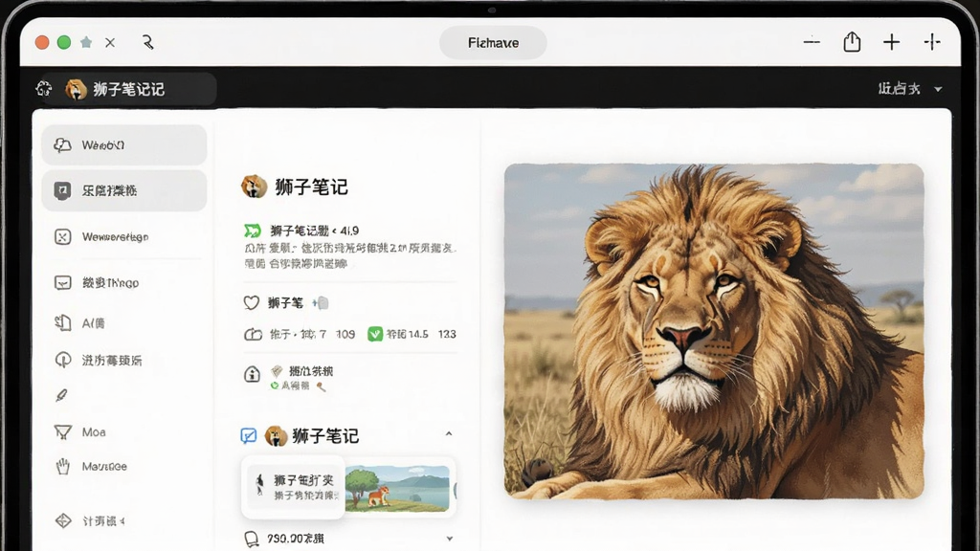Screen dimensions: 980x551
Task: Click the info icon in the details row
Action: pos(252,374)
